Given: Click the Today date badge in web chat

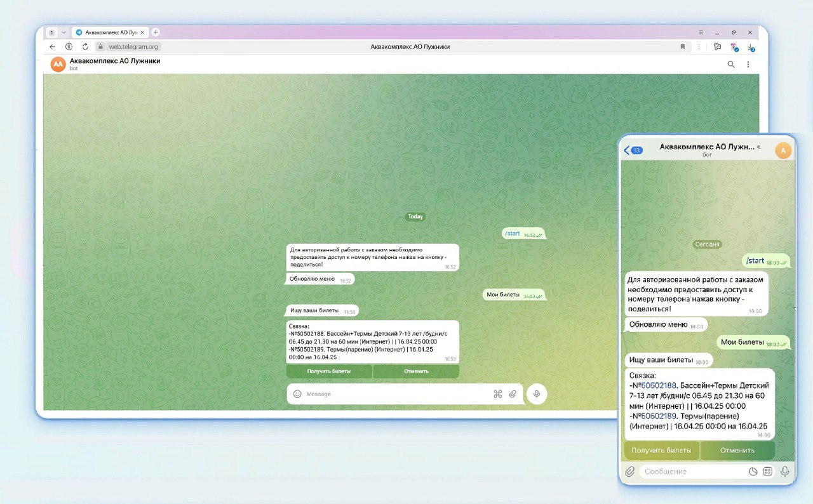Looking at the screenshot, I should (x=415, y=216).
